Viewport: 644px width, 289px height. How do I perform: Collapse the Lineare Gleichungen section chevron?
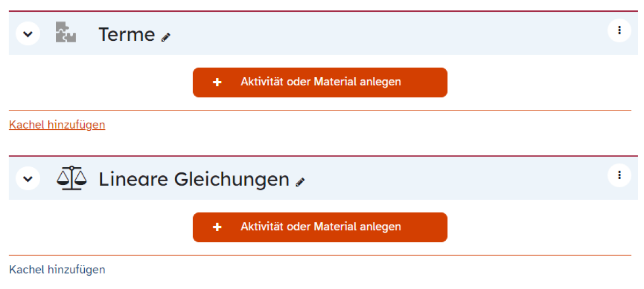click(28, 178)
